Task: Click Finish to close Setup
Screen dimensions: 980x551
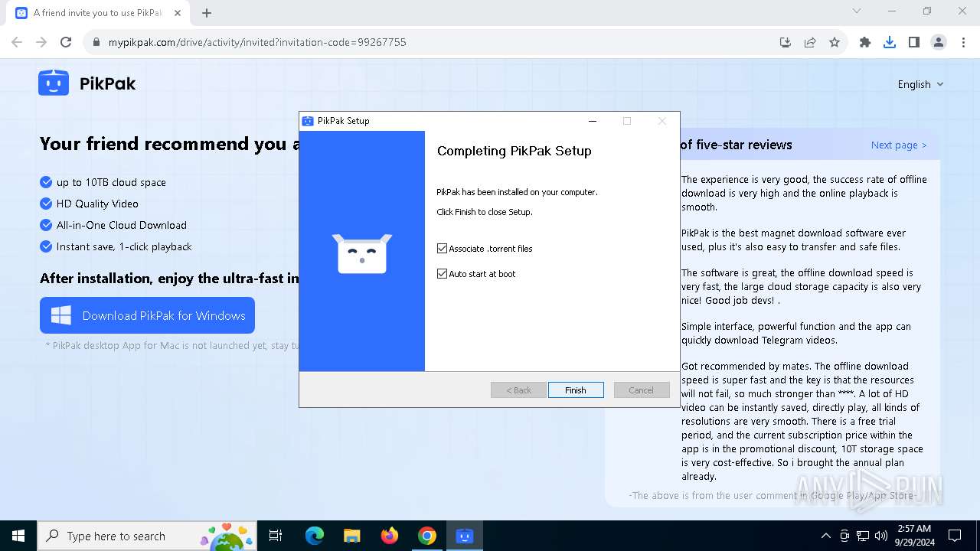Action: coord(576,390)
